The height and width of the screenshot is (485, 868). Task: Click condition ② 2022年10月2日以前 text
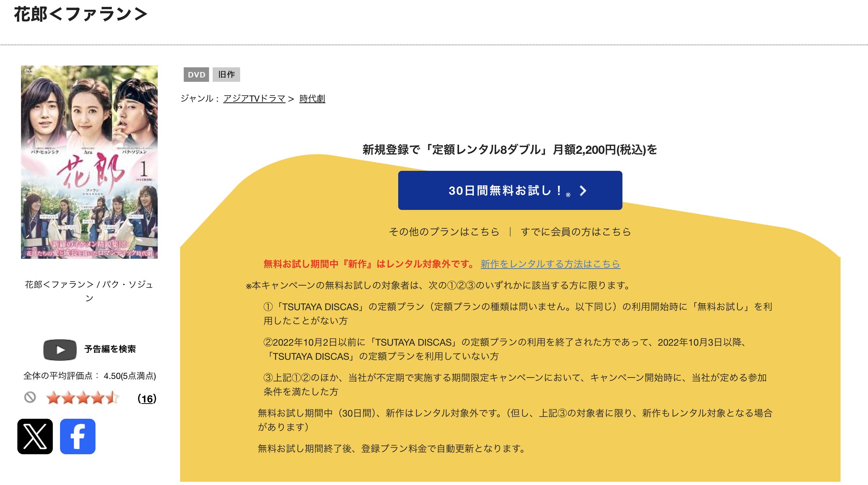[x=505, y=349]
